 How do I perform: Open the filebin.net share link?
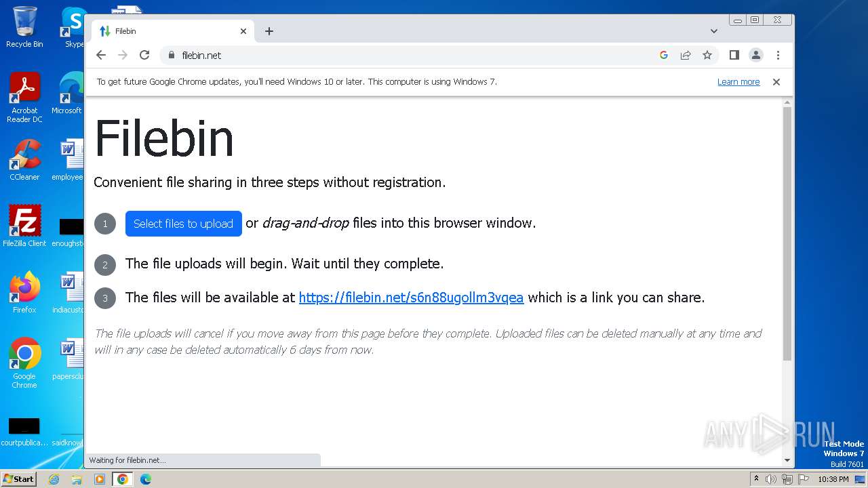point(411,298)
